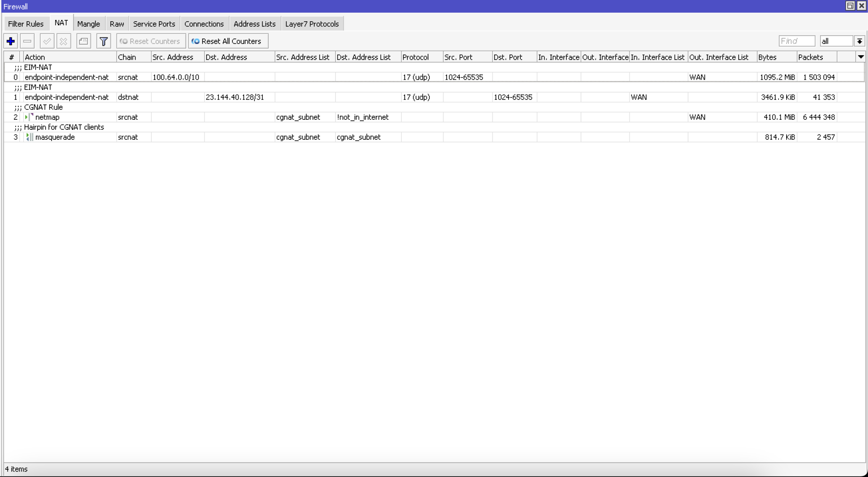Click the Remove rule icon
Image resolution: width=868 pixels, height=477 pixels.
click(x=27, y=41)
